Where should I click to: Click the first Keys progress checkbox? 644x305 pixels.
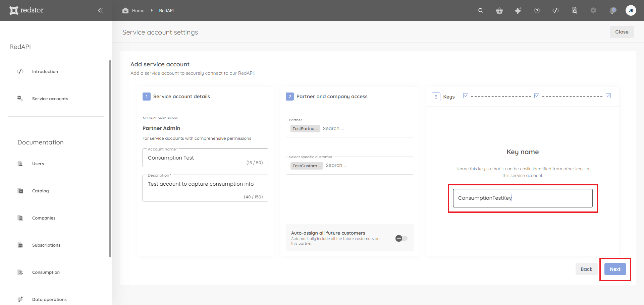(466, 96)
